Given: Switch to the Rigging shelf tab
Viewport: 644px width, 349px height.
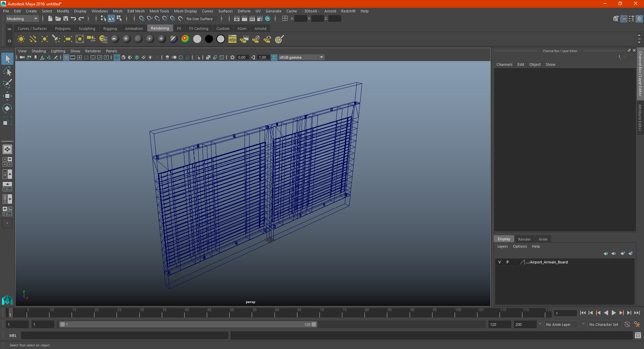Looking at the screenshot, I should point(110,29).
